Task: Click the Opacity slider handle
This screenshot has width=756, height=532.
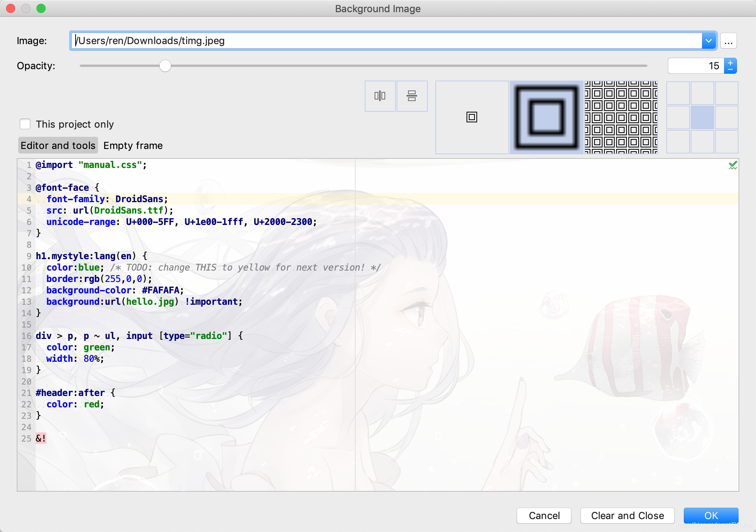Action: (165, 66)
